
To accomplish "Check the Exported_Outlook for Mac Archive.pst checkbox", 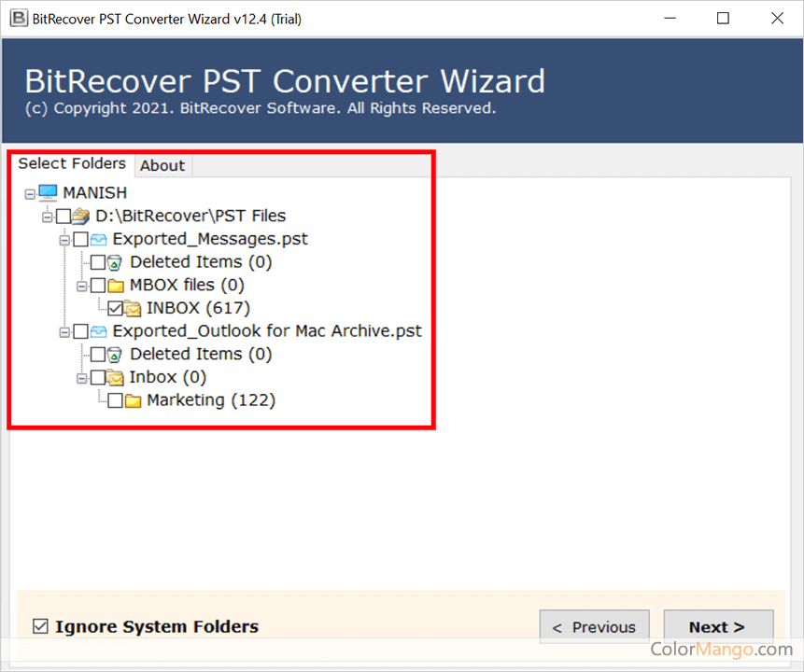I will (x=80, y=331).
